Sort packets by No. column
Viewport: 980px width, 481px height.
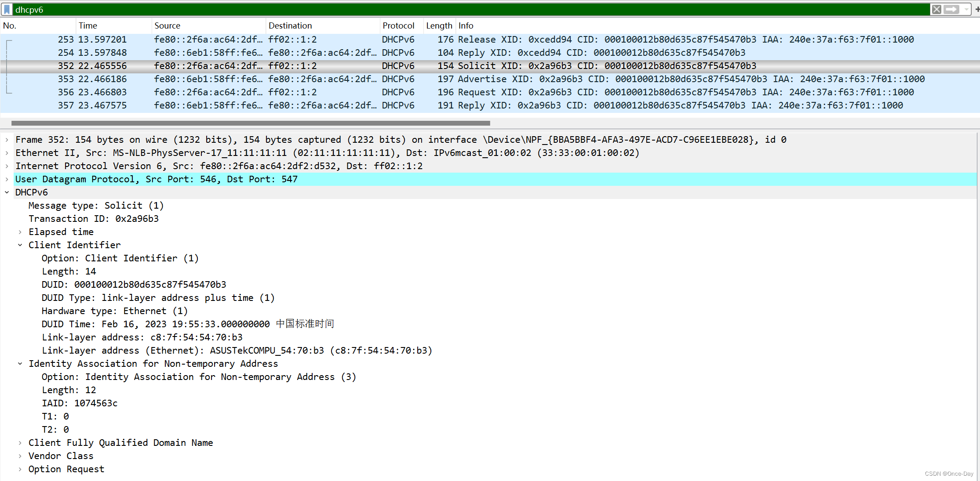38,25
